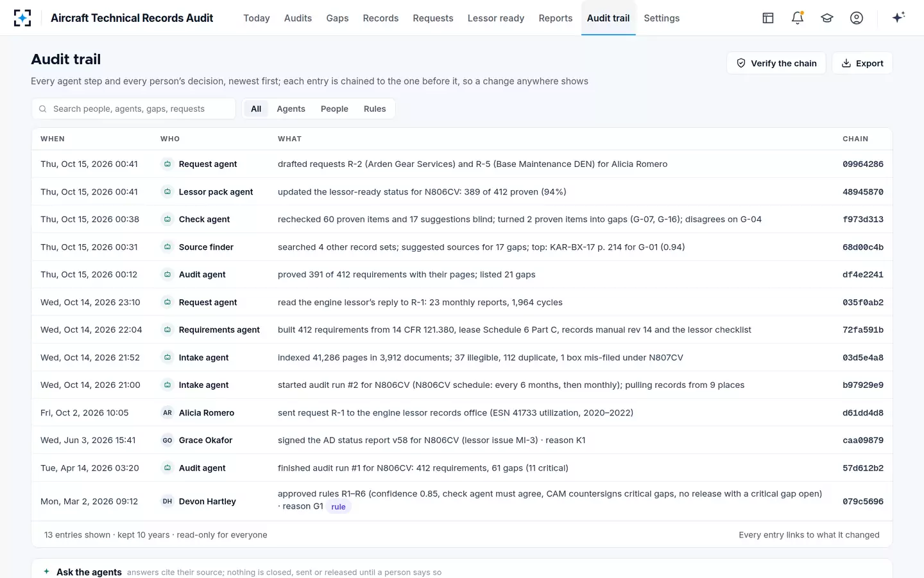924x578 pixels.
Task: Filter entries by Rules
Action: 375,109
